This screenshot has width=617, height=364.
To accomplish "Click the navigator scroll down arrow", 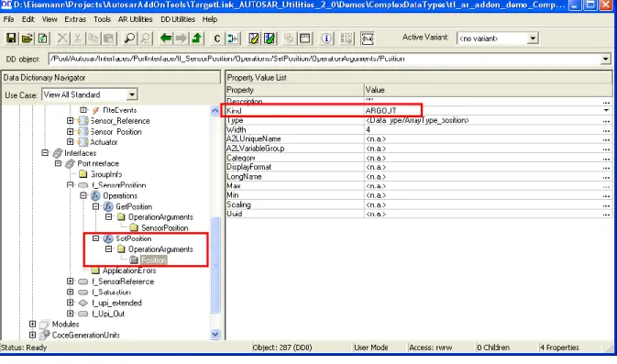I will pyautogui.click(x=215, y=334).
